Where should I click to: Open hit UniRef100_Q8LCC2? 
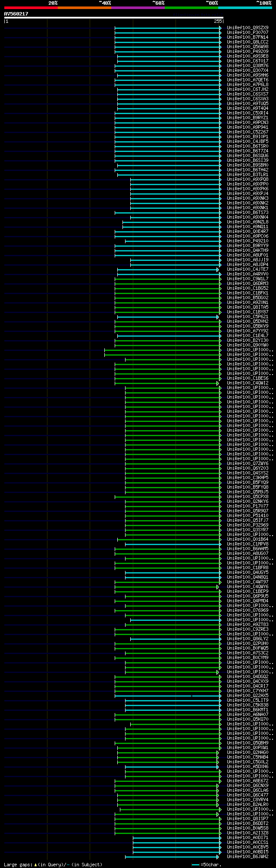click(248, 42)
